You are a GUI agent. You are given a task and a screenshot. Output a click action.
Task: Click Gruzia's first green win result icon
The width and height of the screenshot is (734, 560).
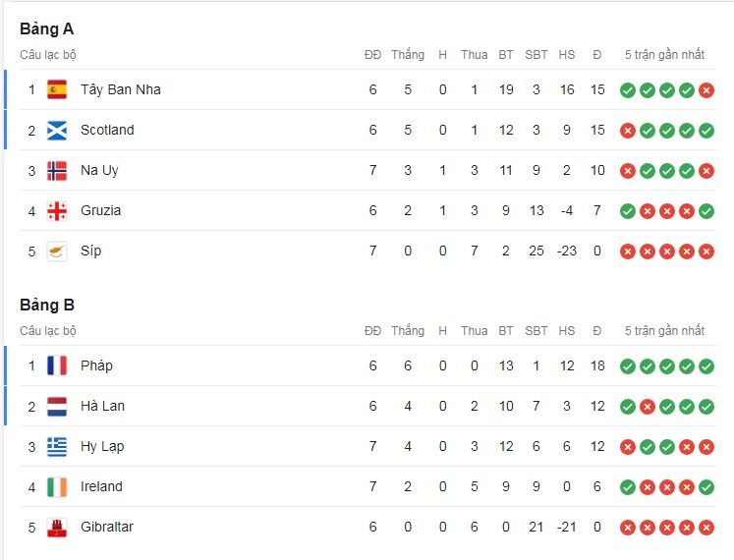coord(627,210)
